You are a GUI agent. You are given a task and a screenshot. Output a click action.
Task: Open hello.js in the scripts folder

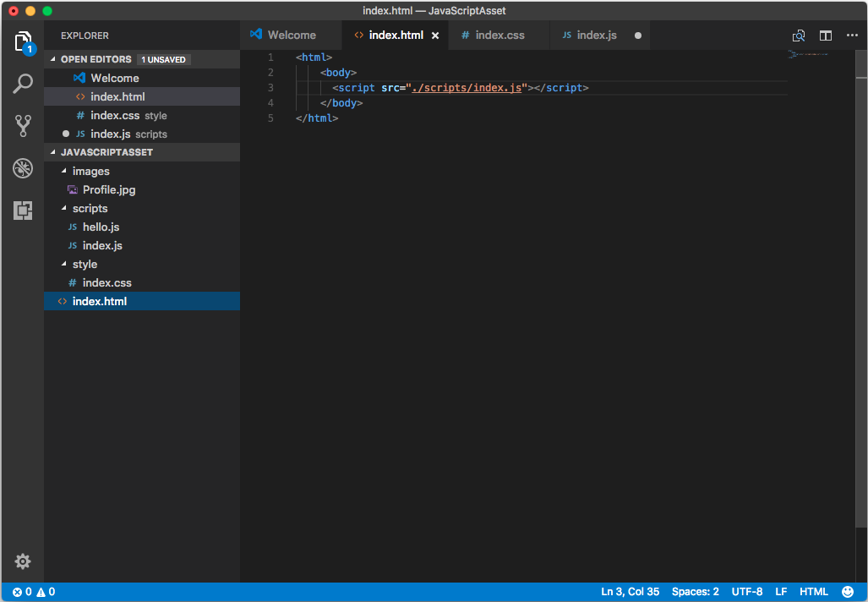[142, 227]
